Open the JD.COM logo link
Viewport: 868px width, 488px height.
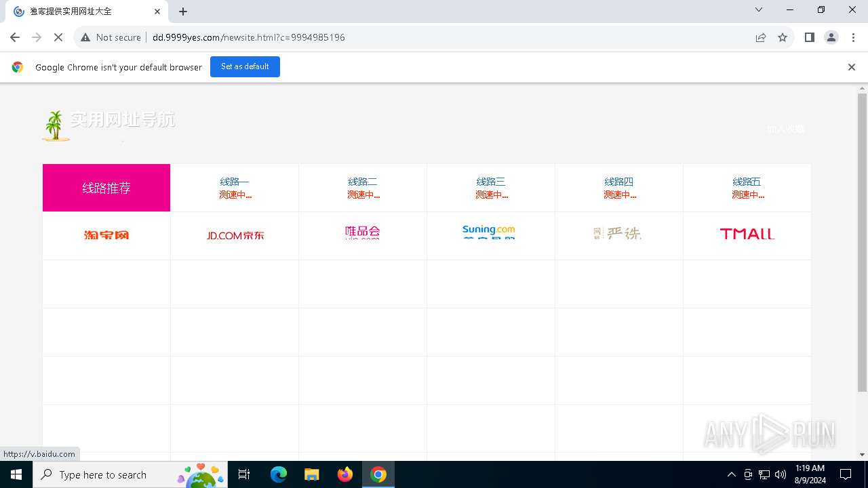(235, 235)
